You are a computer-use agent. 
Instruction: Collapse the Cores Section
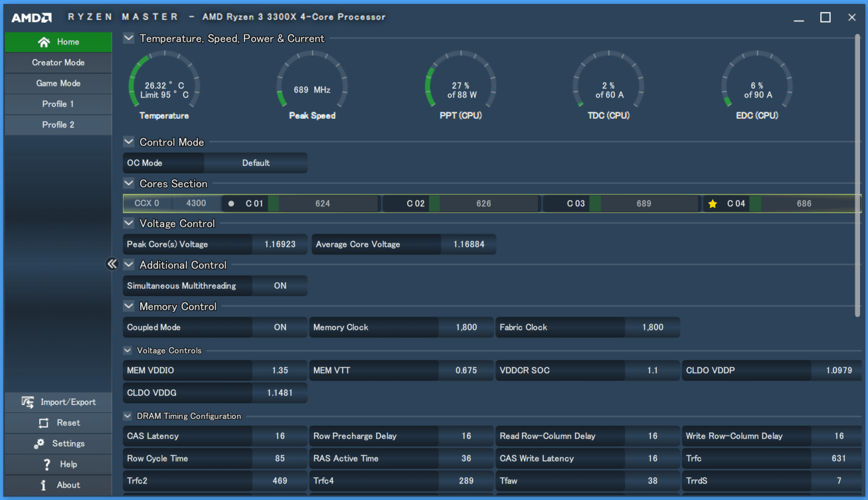pyautogui.click(x=129, y=183)
